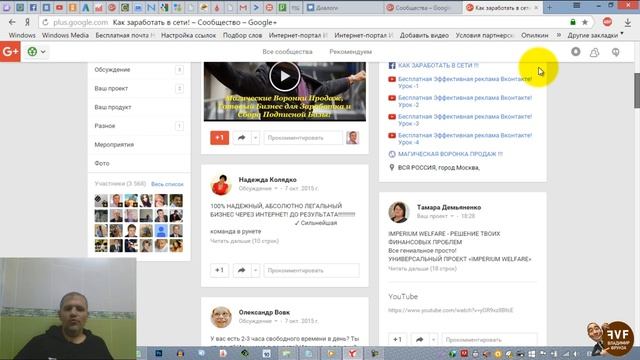Open Надежда Колядко profile avatar
640x360 pixels.
tap(221, 184)
